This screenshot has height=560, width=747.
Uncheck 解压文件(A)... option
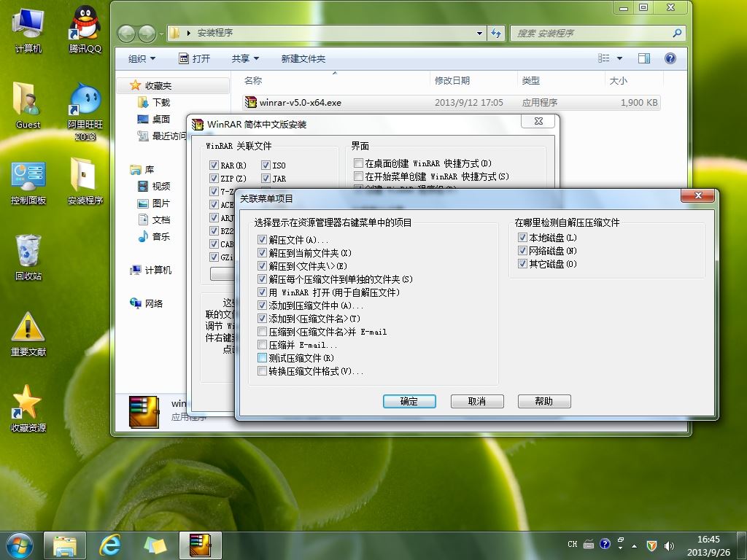pos(262,239)
